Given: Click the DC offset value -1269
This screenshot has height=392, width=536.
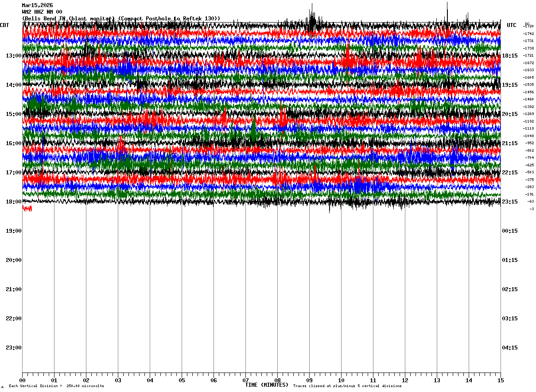Looking at the screenshot, I should [x=528, y=114].
